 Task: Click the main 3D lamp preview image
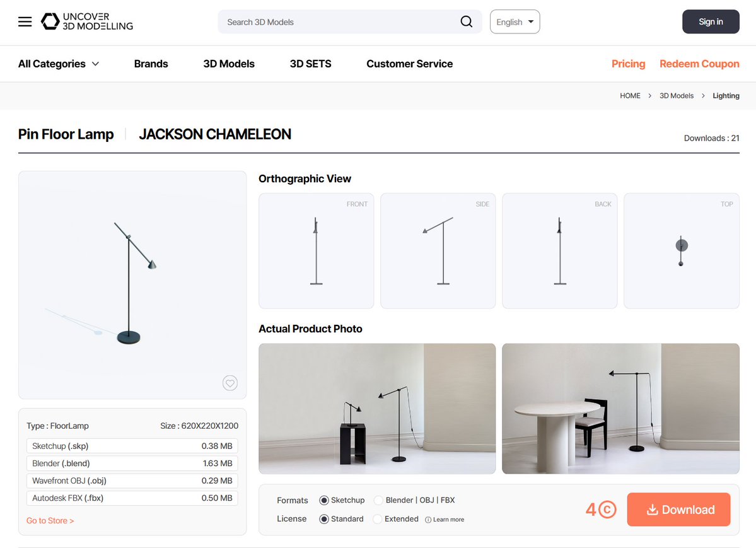(x=132, y=285)
